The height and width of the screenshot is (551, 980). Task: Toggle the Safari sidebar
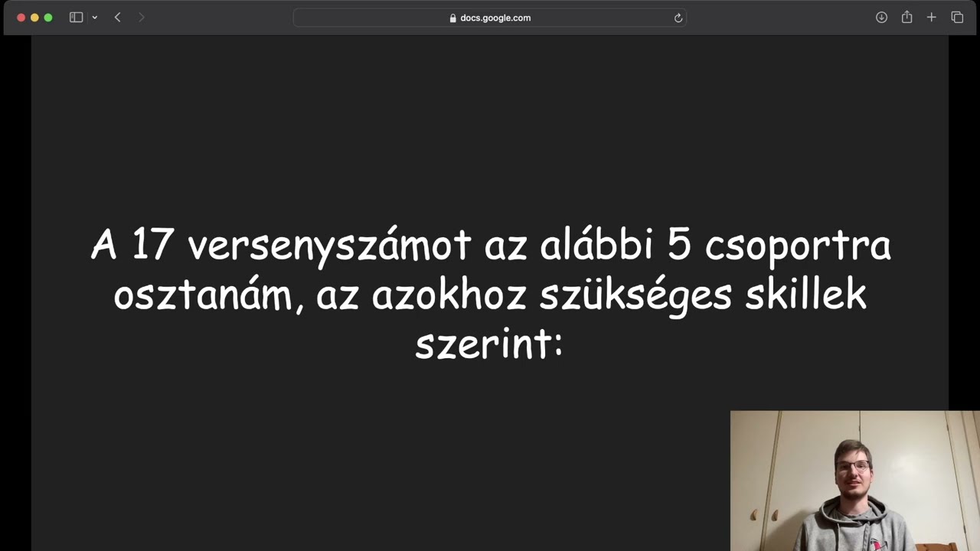(76, 18)
